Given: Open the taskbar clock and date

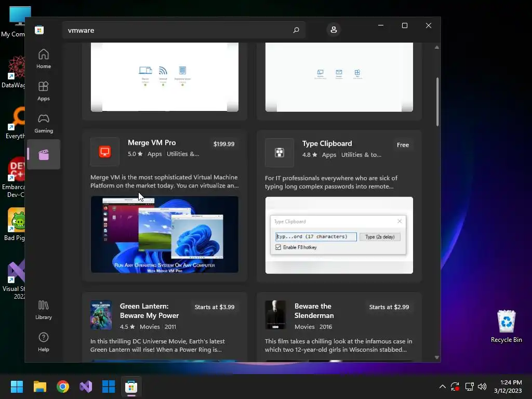Looking at the screenshot, I should coord(508,387).
